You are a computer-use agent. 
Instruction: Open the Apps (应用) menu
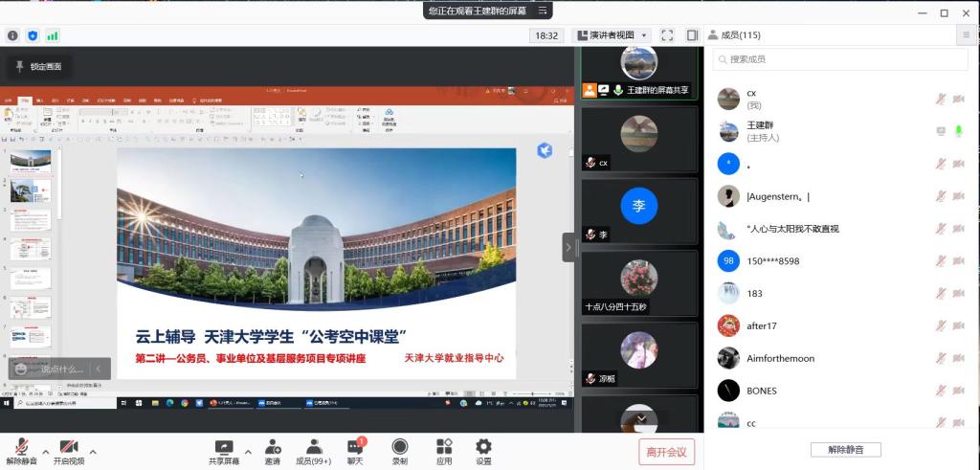[x=444, y=451]
